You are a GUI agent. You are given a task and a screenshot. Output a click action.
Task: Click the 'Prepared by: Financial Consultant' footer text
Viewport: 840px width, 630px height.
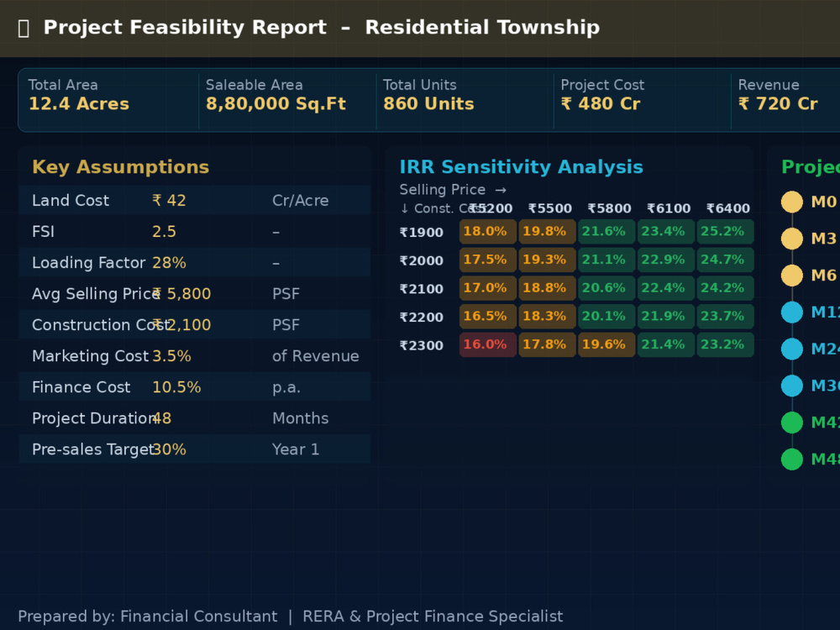[148, 617]
